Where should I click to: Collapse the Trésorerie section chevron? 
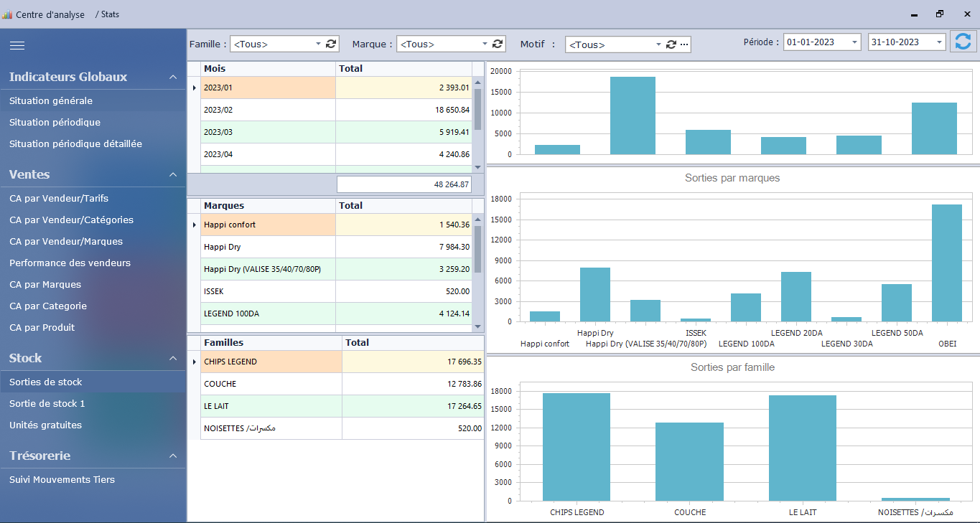point(172,456)
